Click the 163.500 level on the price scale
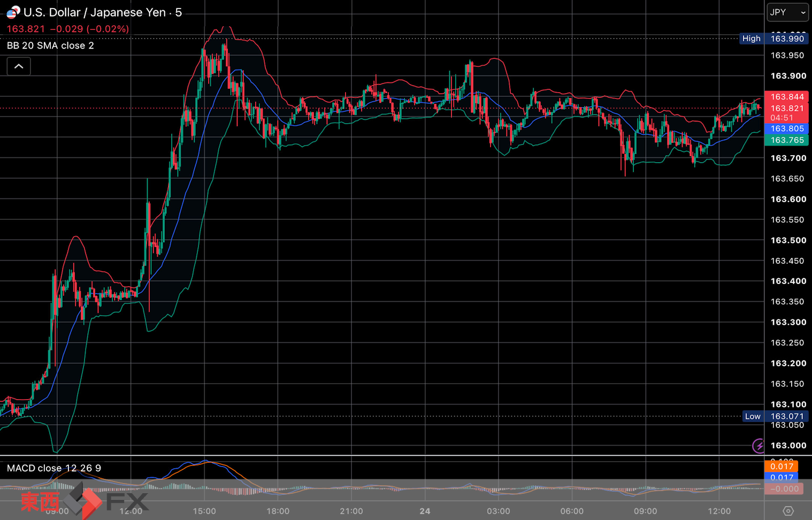812x520 pixels. click(x=788, y=240)
